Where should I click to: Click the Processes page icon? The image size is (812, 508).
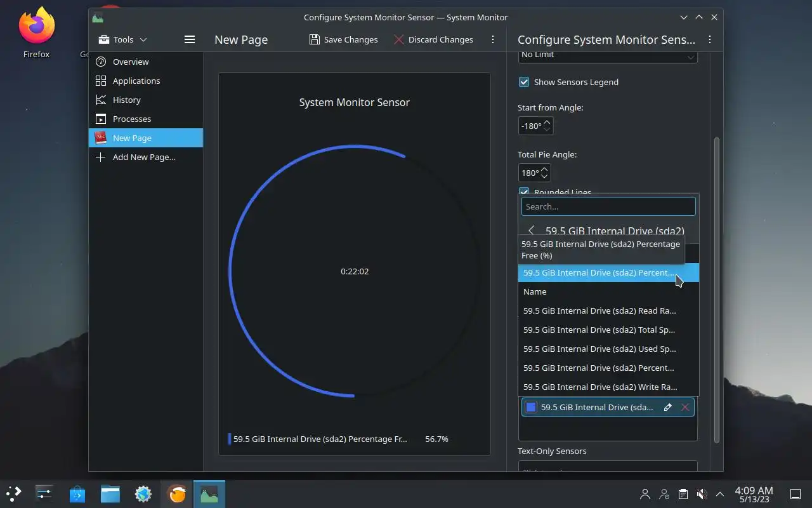(x=100, y=119)
